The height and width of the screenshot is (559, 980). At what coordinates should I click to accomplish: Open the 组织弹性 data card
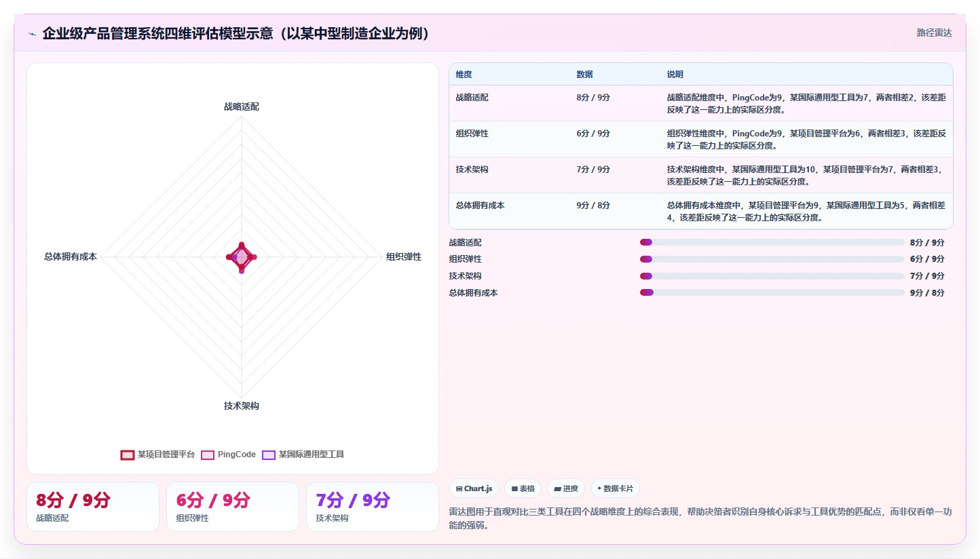(233, 507)
